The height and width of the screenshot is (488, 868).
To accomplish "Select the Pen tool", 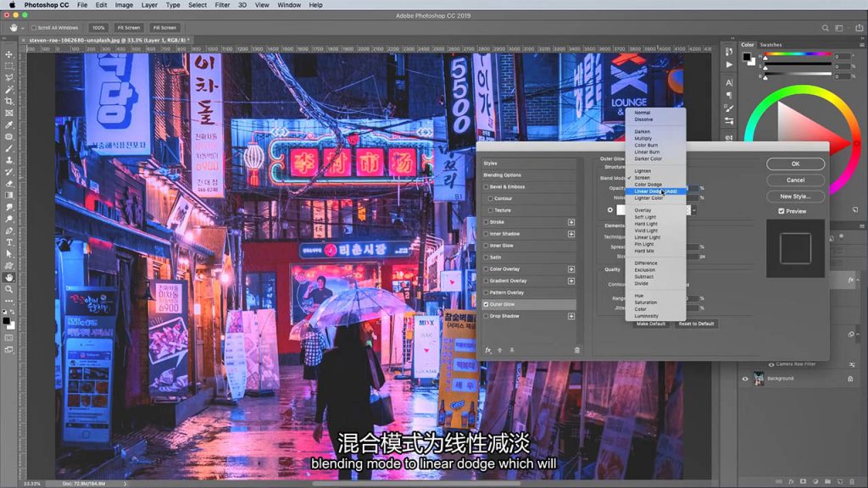I will click(x=8, y=230).
